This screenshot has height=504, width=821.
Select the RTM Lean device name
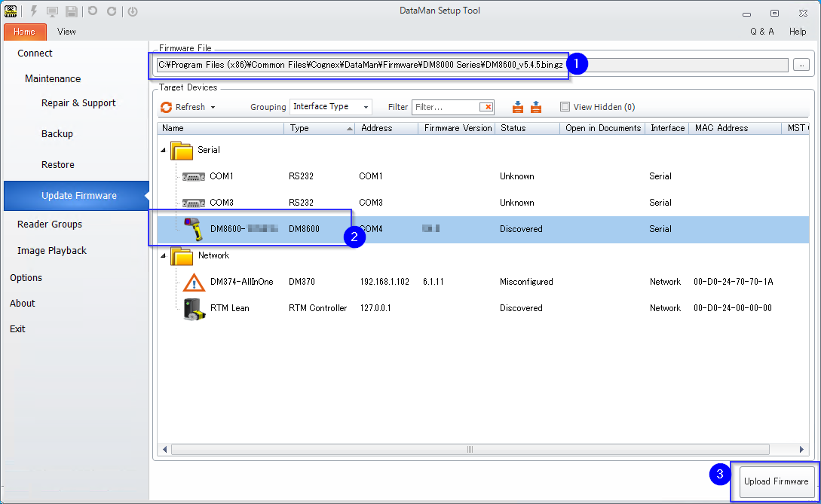coord(230,308)
